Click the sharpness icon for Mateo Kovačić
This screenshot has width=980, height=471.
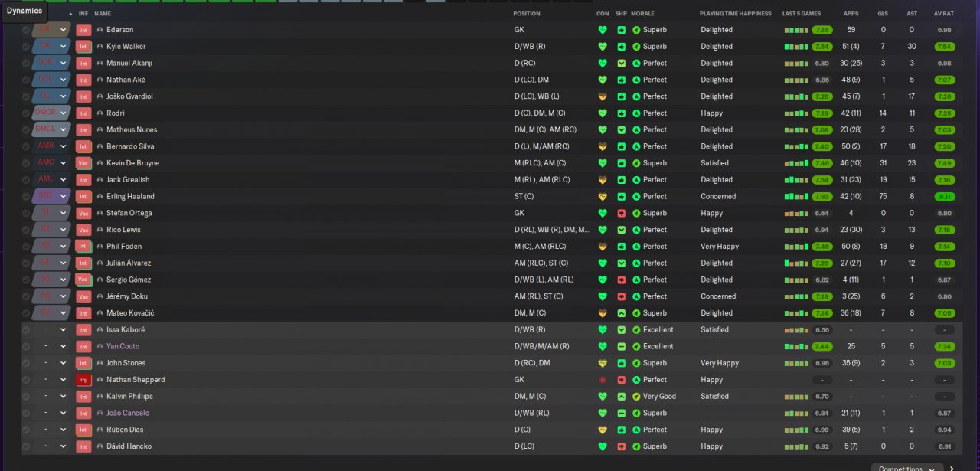(x=622, y=313)
